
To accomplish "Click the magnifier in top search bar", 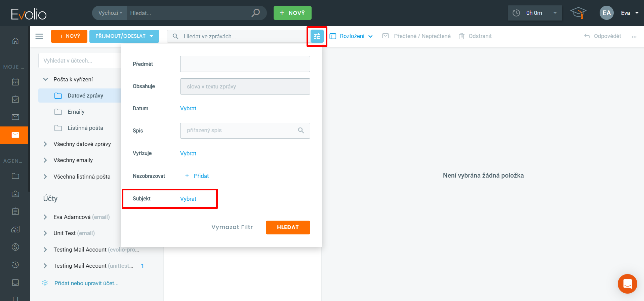I will (256, 13).
